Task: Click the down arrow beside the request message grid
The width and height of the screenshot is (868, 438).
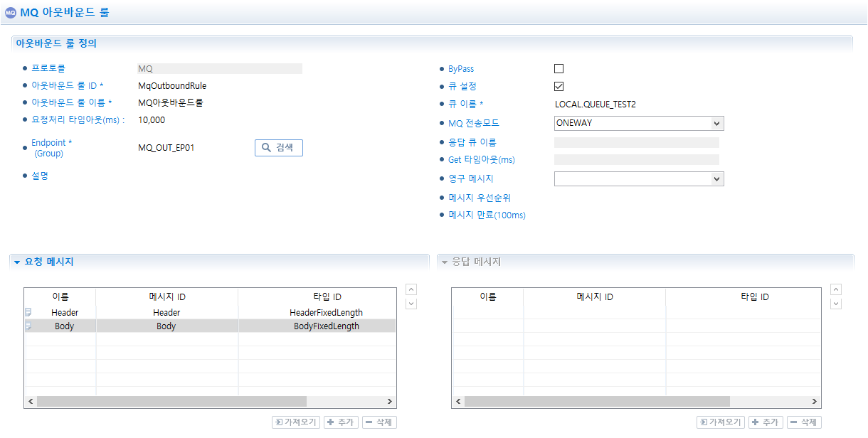Action: 411,303
